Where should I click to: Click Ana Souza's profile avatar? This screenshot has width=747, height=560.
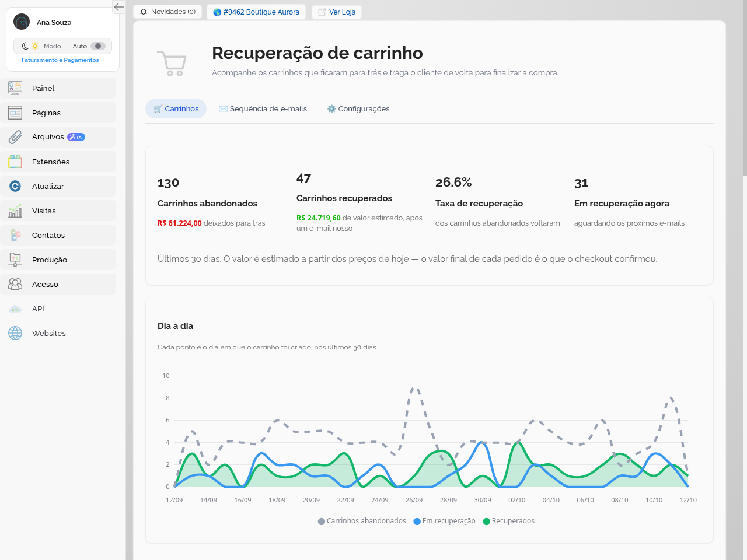tap(22, 22)
